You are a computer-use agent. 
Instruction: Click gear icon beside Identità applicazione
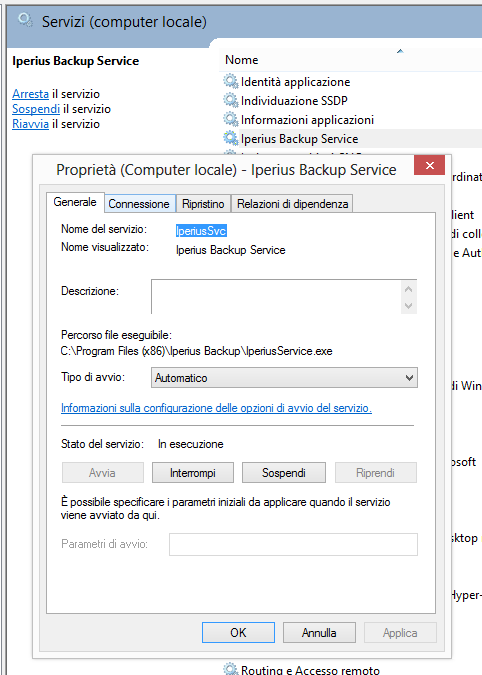click(x=231, y=81)
